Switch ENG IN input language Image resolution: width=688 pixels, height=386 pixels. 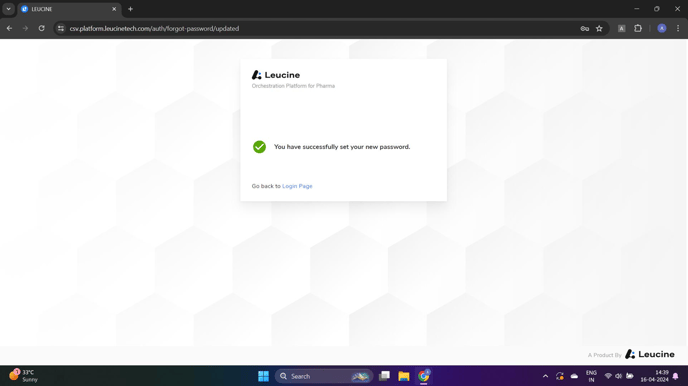click(591, 376)
